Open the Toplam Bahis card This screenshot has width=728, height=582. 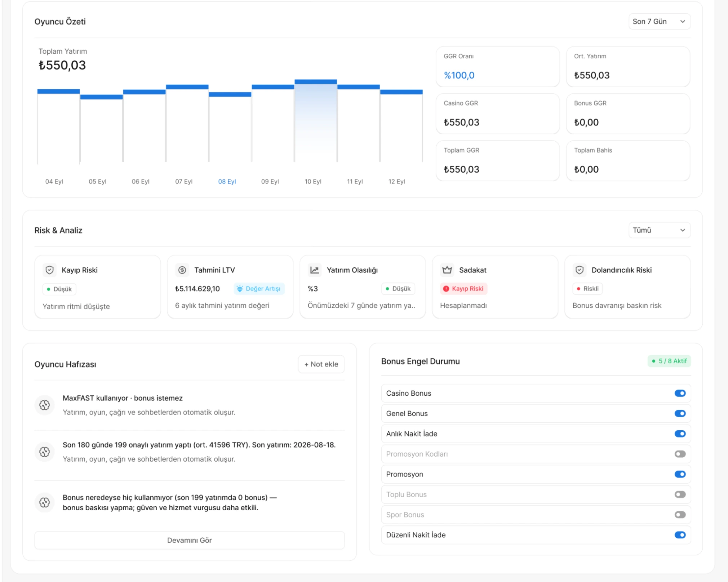pos(628,161)
